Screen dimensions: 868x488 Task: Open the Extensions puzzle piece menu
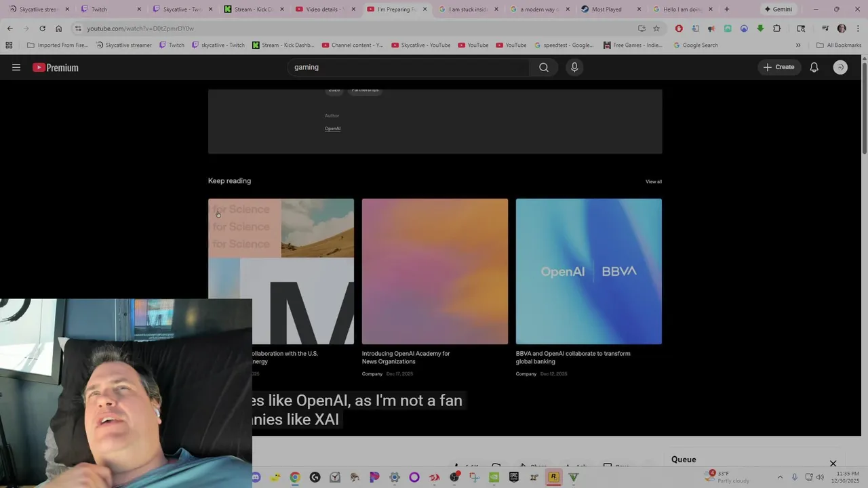pos(777,28)
